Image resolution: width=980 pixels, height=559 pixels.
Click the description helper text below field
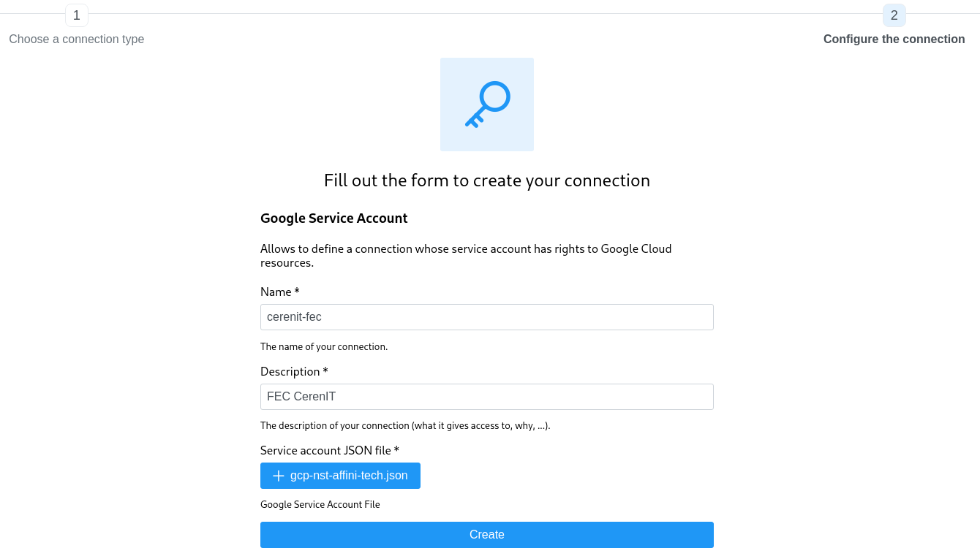[x=405, y=426]
